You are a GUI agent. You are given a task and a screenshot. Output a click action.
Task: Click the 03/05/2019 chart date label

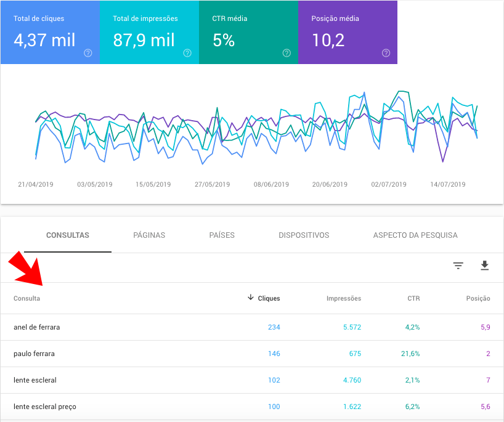point(95,184)
